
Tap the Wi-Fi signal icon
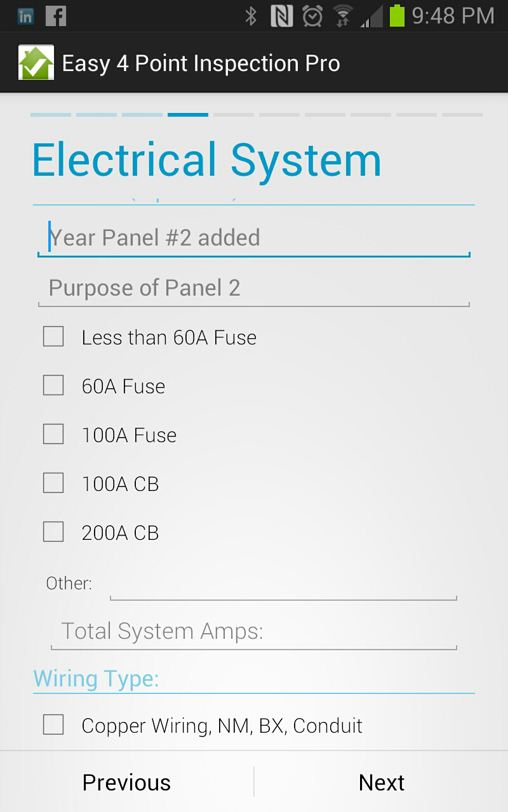point(343,16)
